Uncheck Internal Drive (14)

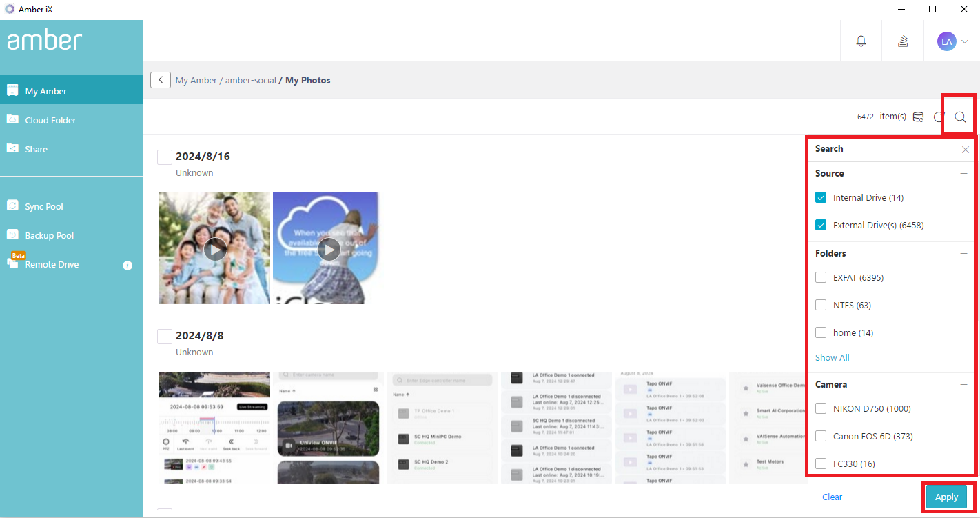click(821, 197)
